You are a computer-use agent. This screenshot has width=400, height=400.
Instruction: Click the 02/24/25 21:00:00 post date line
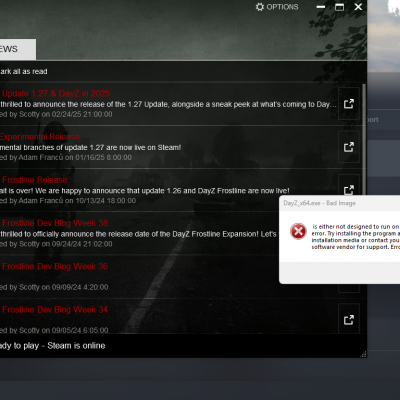click(56, 114)
